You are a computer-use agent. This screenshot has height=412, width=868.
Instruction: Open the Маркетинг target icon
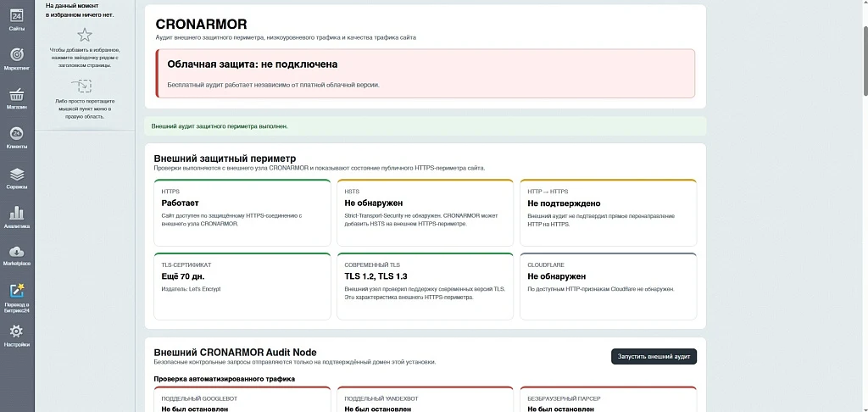[x=17, y=55]
